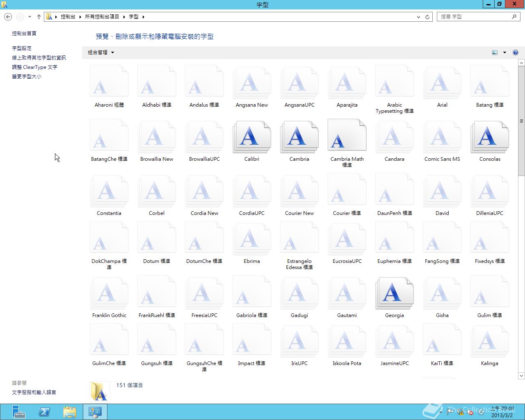The width and height of the screenshot is (525, 420).
Task: Select the Cambria Math 標準 font
Action: [347, 135]
